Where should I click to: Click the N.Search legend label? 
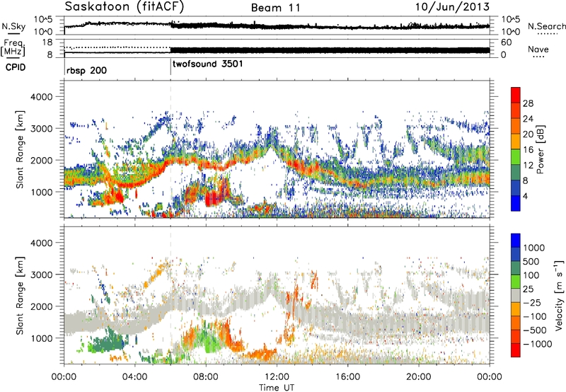coord(546,26)
